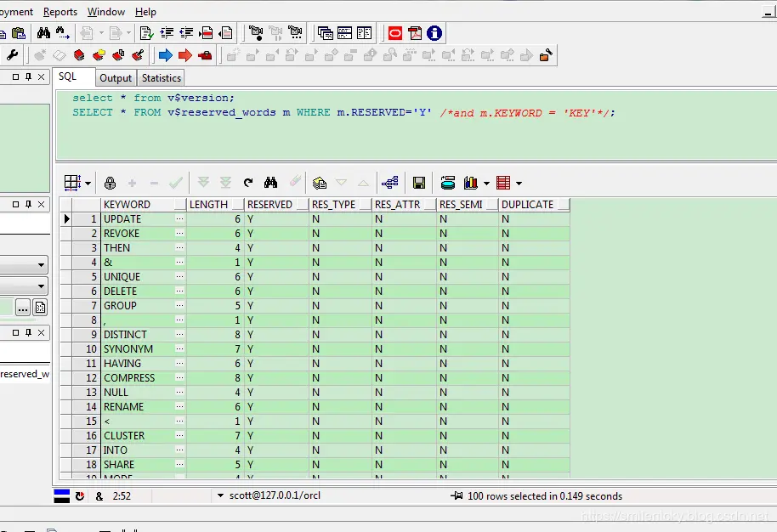Open the PDF export icon
The image size is (777, 532).
tap(415, 33)
